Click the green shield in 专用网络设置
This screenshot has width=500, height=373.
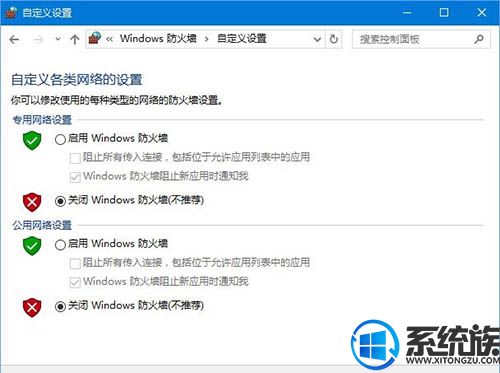[x=32, y=140]
